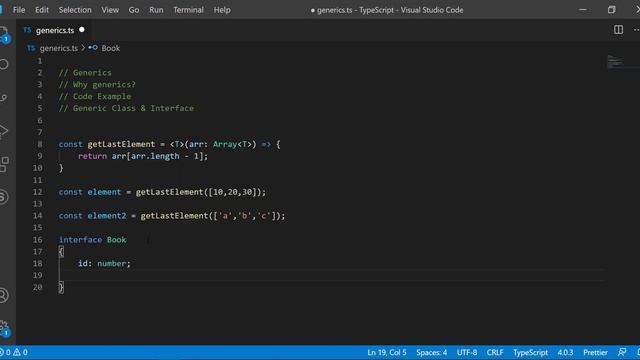Image resolution: width=640 pixels, height=360 pixels.
Task: Click 'return arr[arr.length - 1];' line
Action: 143,156
